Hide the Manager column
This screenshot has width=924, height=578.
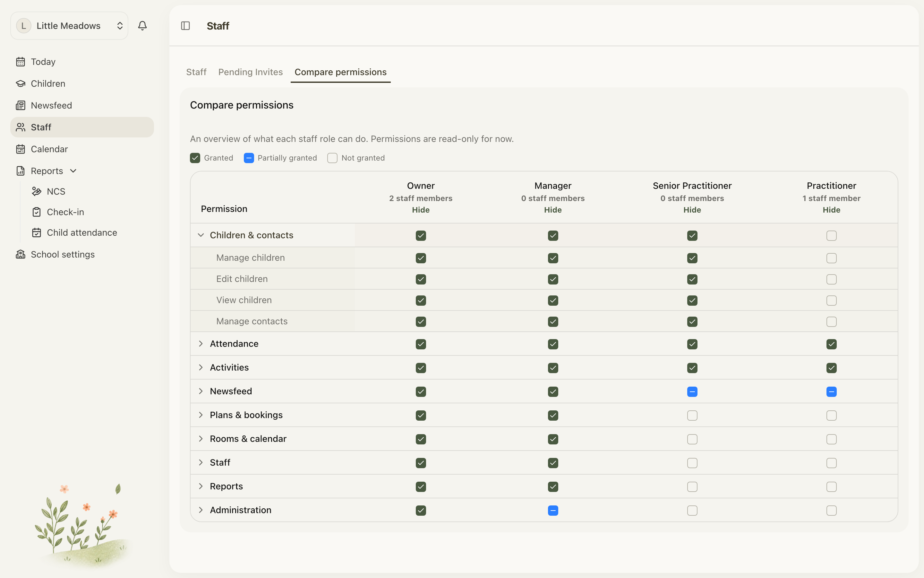point(553,210)
